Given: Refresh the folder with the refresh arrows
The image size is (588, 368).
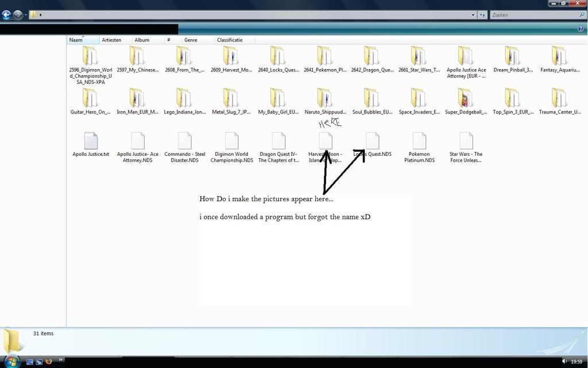Looking at the screenshot, I should point(482,15).
